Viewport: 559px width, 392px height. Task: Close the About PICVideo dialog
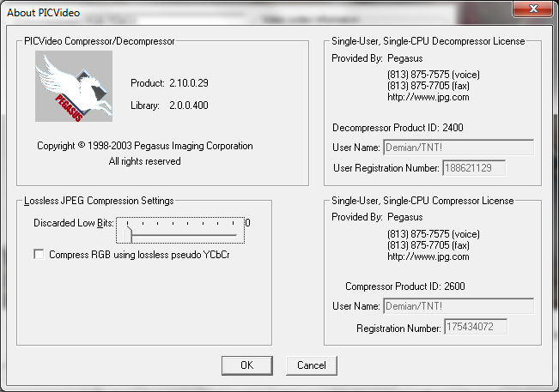(x=533, y=9)
